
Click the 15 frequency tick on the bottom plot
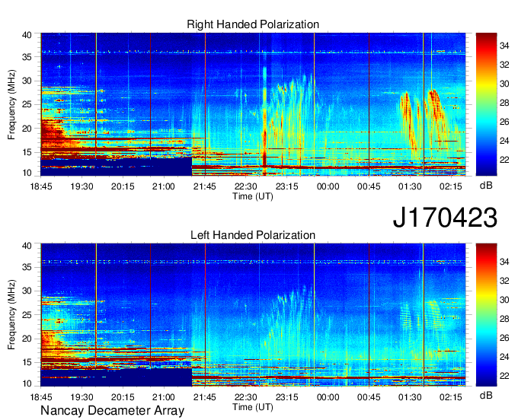coord(27,362)
